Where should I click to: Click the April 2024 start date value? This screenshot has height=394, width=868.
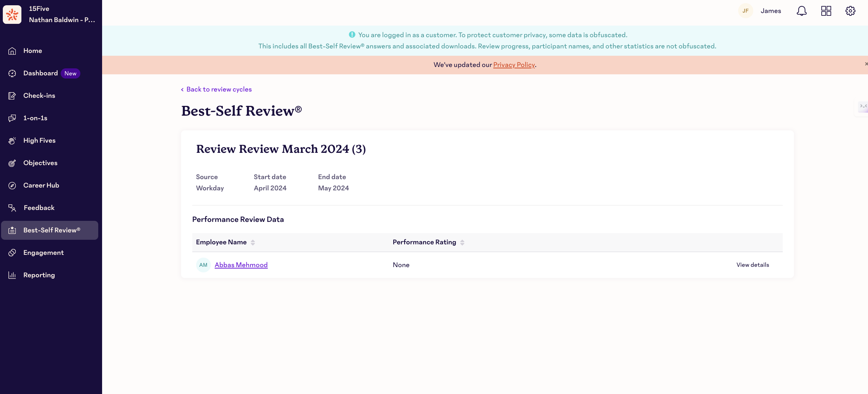coord(270,188)
